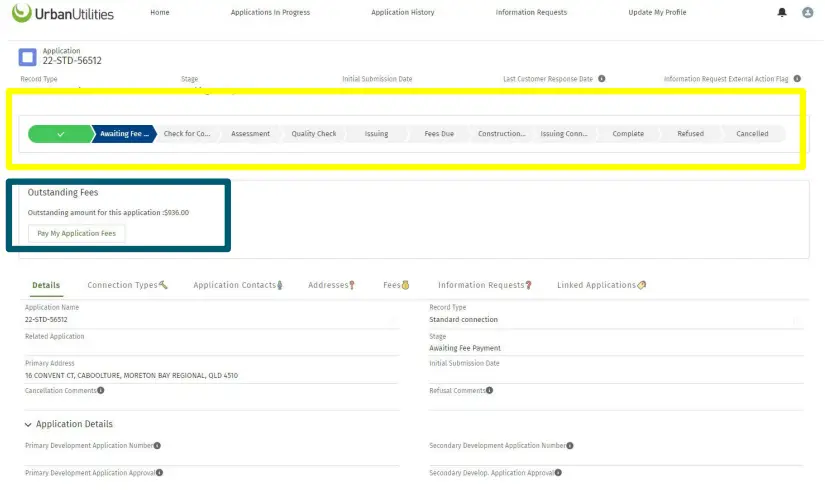The width and height of the screenshot is (825, 490).
Task: Click the Refusal Comments info icon
Action: click(x=489, y=390)
